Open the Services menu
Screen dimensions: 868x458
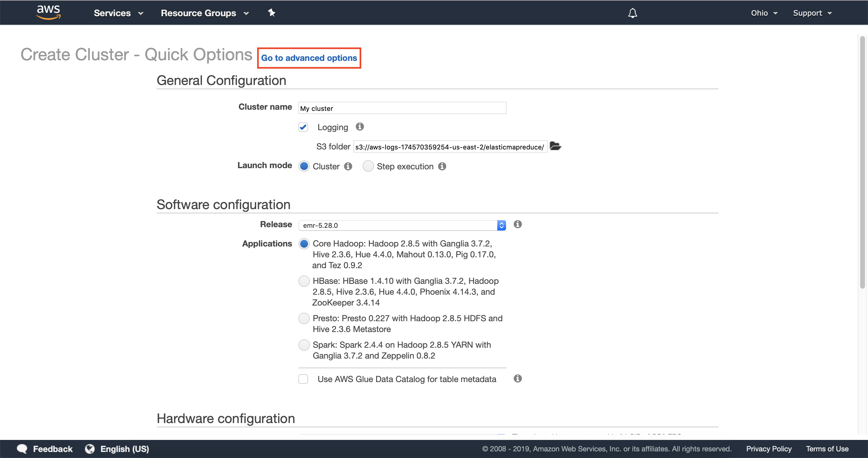tap(118, 13)
